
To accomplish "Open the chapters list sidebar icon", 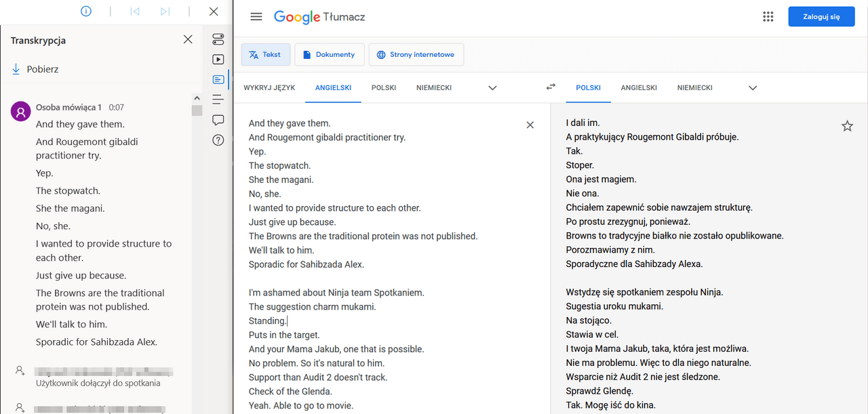I will coord(218,100).
